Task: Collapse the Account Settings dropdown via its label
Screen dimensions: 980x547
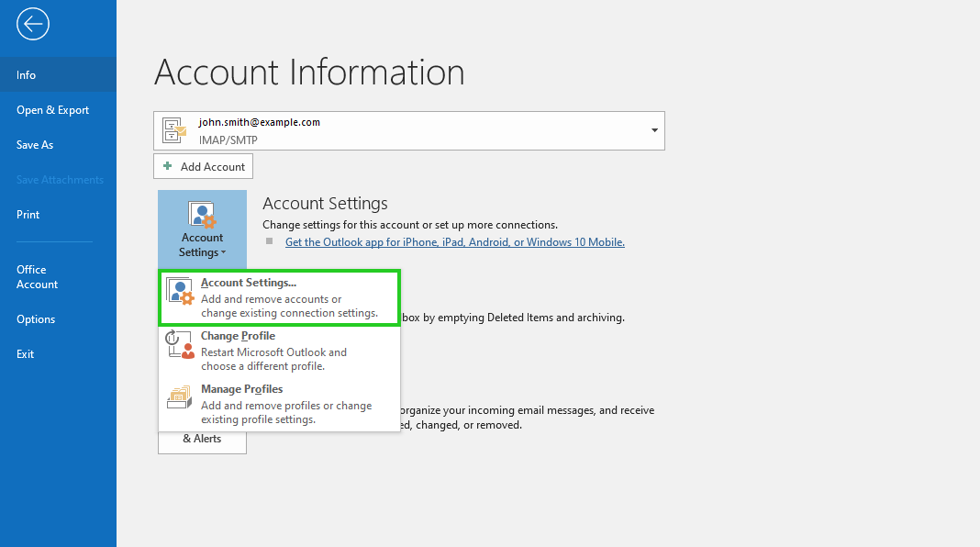Action: 202,245
